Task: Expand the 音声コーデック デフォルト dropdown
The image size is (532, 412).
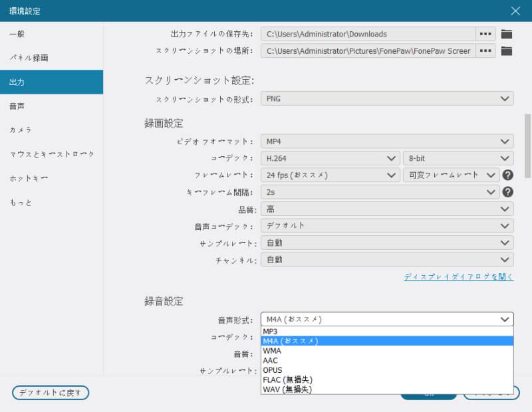Action: (x=387, y=226)
